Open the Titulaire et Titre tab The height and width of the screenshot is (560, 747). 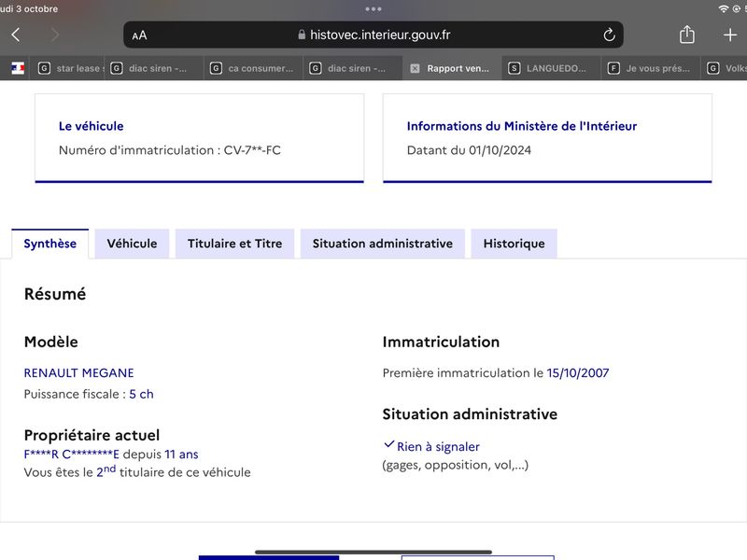point(235,244)
